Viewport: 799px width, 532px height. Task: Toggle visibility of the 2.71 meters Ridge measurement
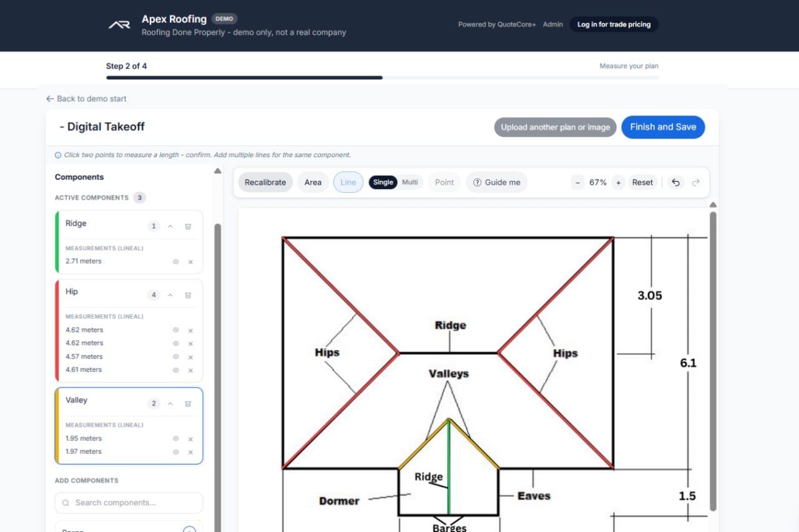click(176, 262)
